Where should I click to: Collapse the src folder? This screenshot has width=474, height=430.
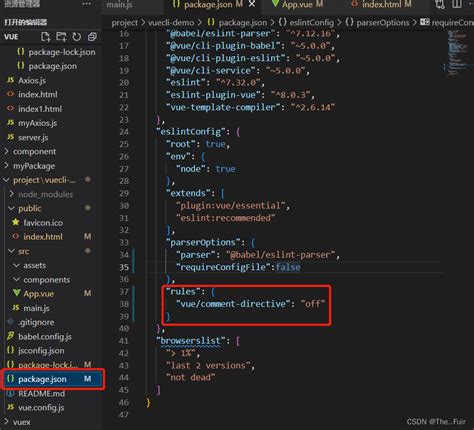tap(23, 251)
